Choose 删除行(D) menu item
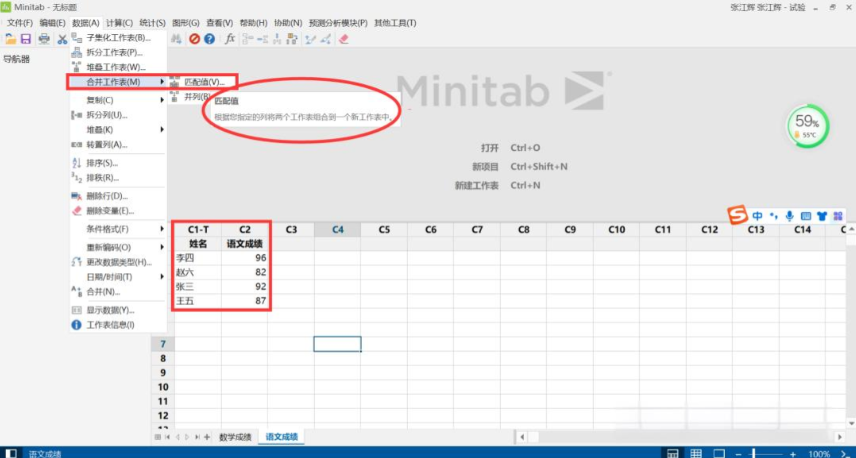Viewport: 856px width, 458px height. [x=118, y=196]
